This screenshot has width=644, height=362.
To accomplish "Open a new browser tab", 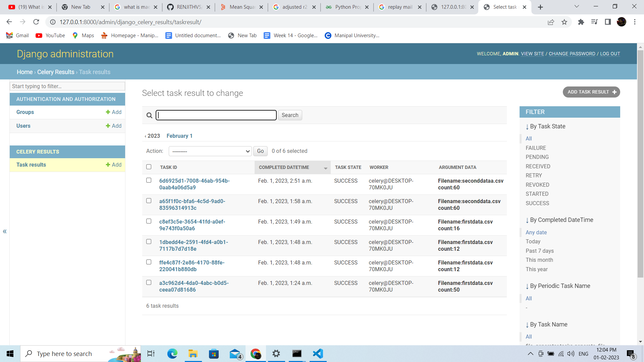I will coord(540,7).
